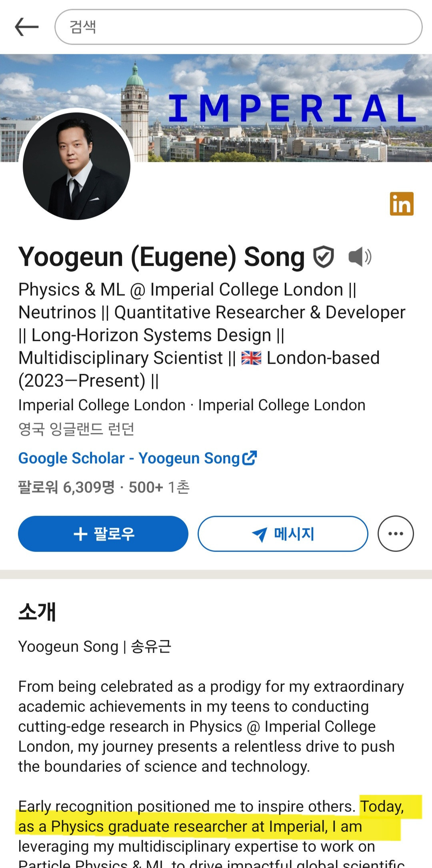This screenshot has height=868, width=432.
Task: Open the 500+ 1촌 connections link
Action: tap(159, 487)
